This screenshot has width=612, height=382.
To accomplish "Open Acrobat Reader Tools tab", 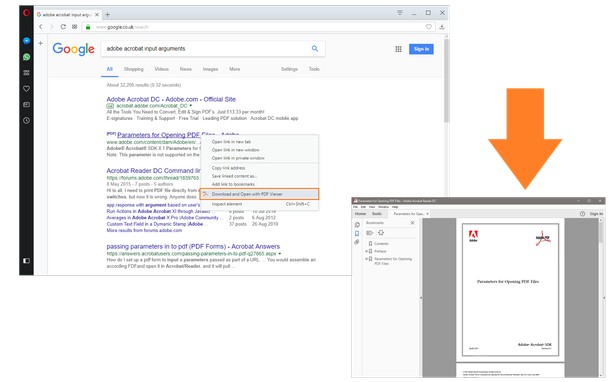I will 377,214.
